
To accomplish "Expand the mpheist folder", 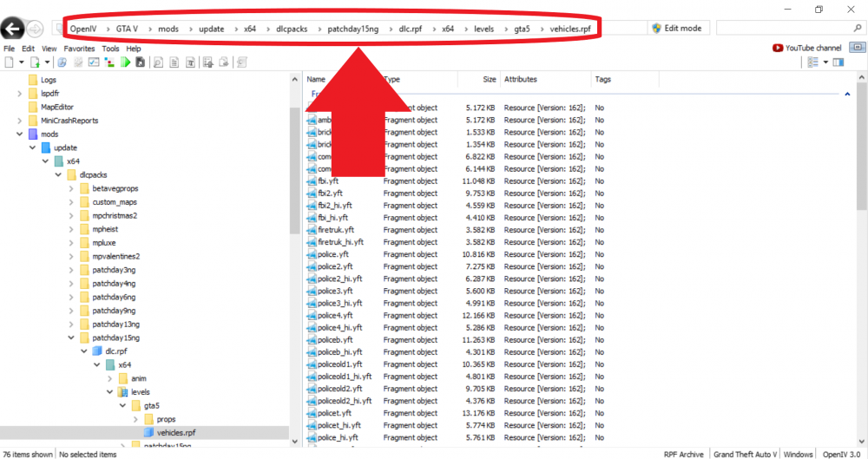I will [x=71, y=229].
